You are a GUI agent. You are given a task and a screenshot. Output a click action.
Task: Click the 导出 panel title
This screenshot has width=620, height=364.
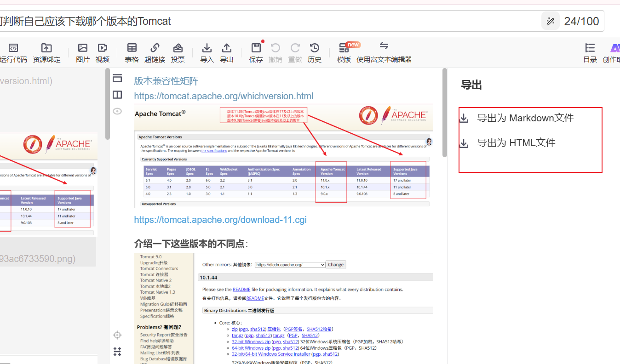[x=471, y=85]
